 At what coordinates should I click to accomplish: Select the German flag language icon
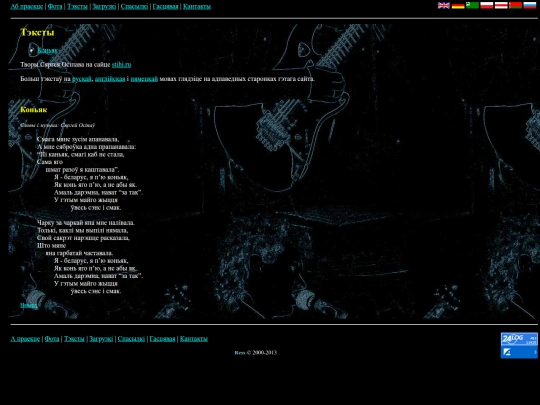(458, 6)
